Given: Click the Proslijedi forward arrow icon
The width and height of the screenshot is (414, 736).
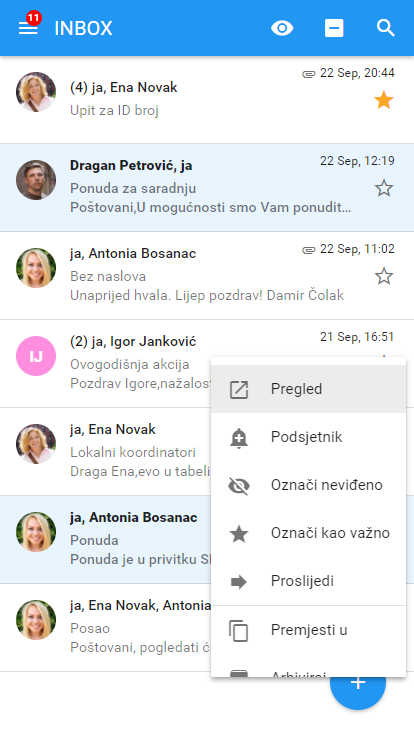Looking at the screenshot, I should [x=239, y=582].
